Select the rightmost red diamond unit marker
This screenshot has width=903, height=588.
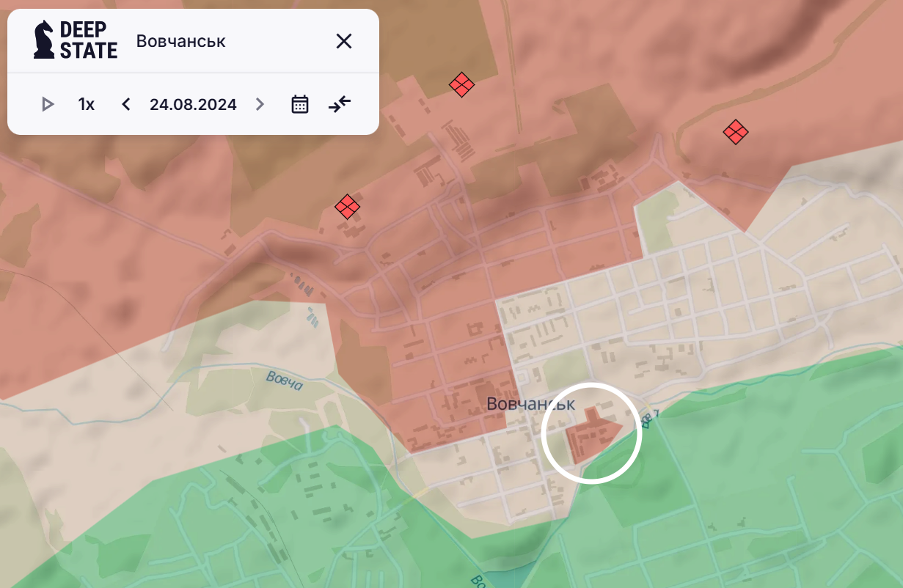735,133
